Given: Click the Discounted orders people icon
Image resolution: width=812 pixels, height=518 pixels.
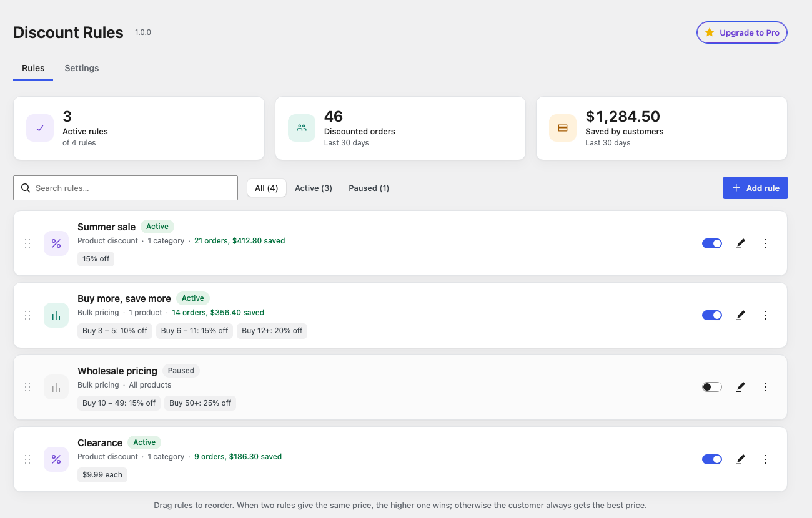Looking at the screenshot, I should pos(302,128).
